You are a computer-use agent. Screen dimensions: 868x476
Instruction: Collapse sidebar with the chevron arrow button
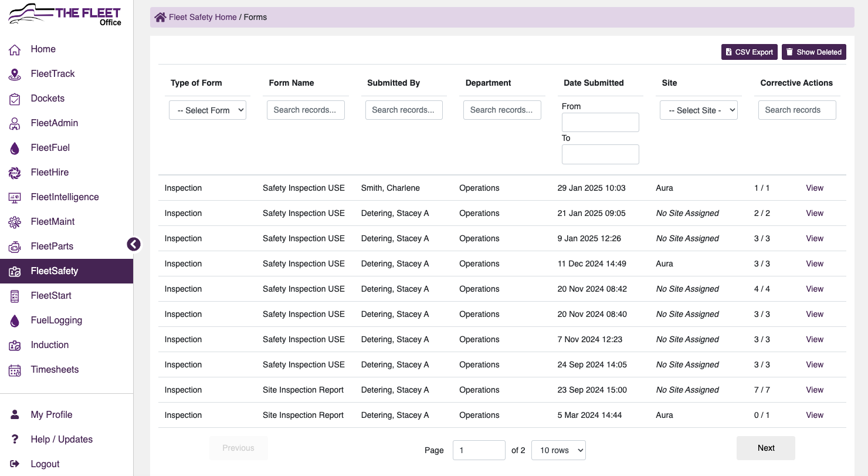134,244
